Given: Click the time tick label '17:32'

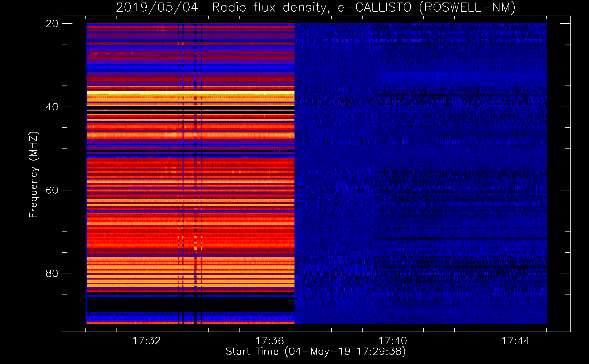Looking at the screenshot, I should 147,341.
